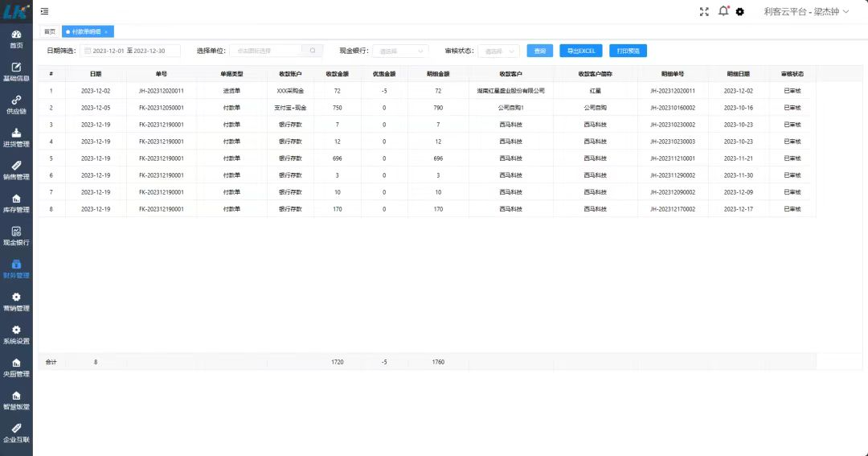Click the 查询 button

pos(540,51)
